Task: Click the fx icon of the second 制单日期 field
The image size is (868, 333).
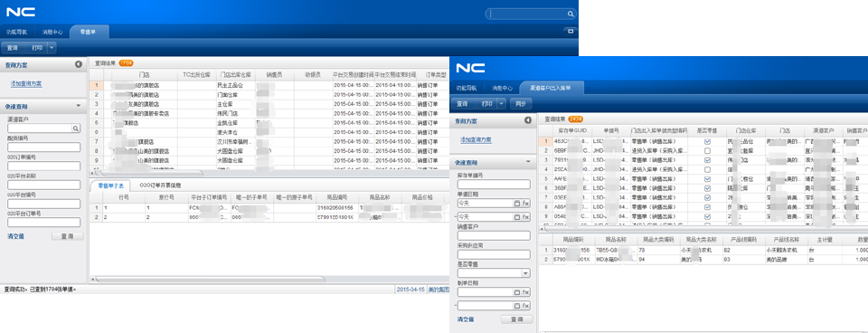Action: (526, 305)
